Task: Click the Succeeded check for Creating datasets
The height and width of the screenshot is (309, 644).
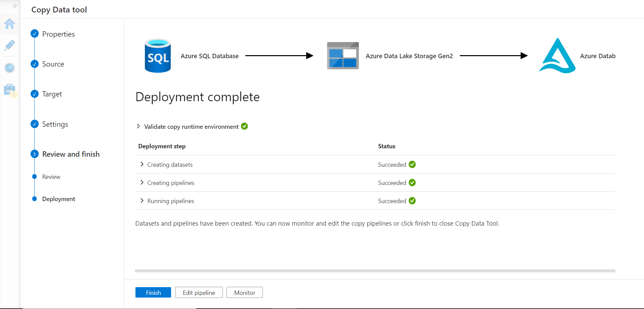Action: coord(412,164)
